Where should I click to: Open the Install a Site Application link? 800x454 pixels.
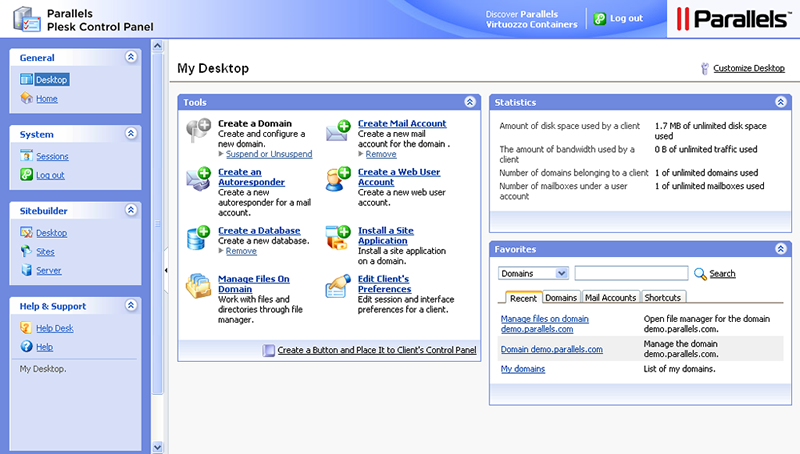click(x=385, y=236)
